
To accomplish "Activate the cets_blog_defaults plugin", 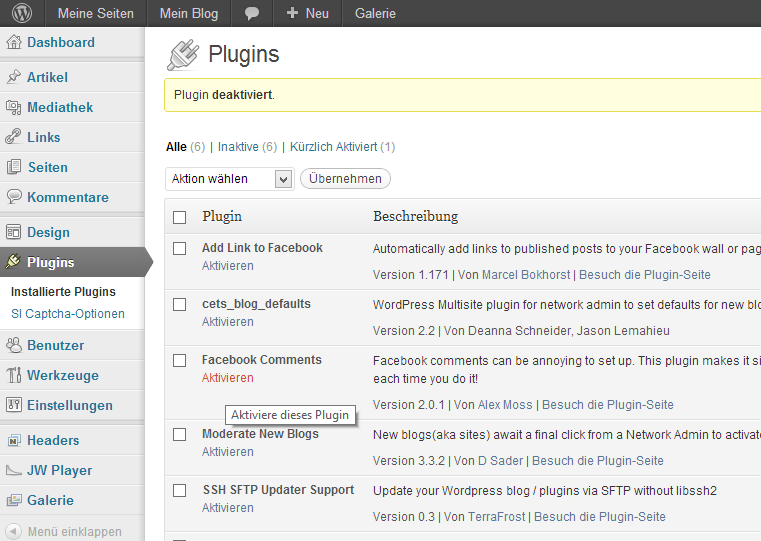I will click(x=228, y=322).
